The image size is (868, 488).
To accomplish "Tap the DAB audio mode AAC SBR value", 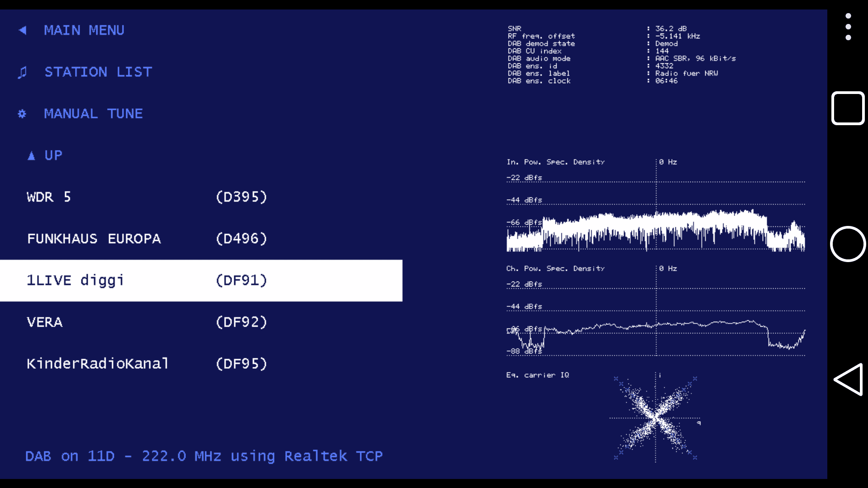I will click(695, 59).
